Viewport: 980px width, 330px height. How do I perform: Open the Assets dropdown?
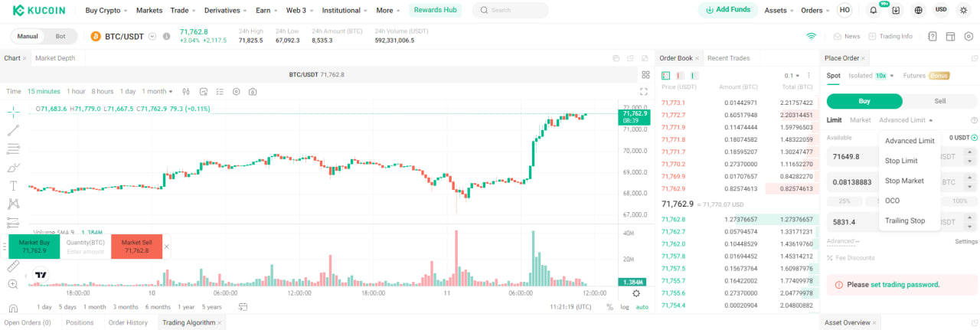click(779, 11)
